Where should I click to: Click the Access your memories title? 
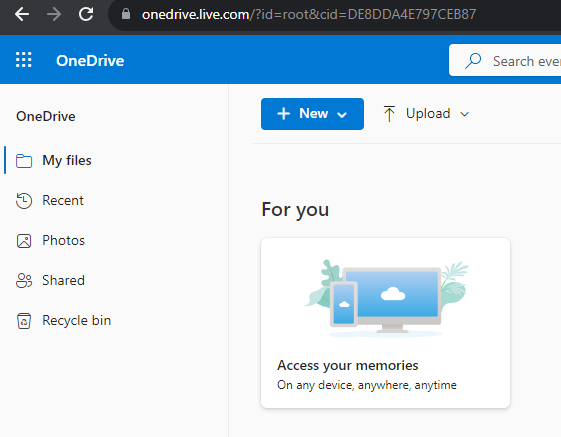pos(348,366)
